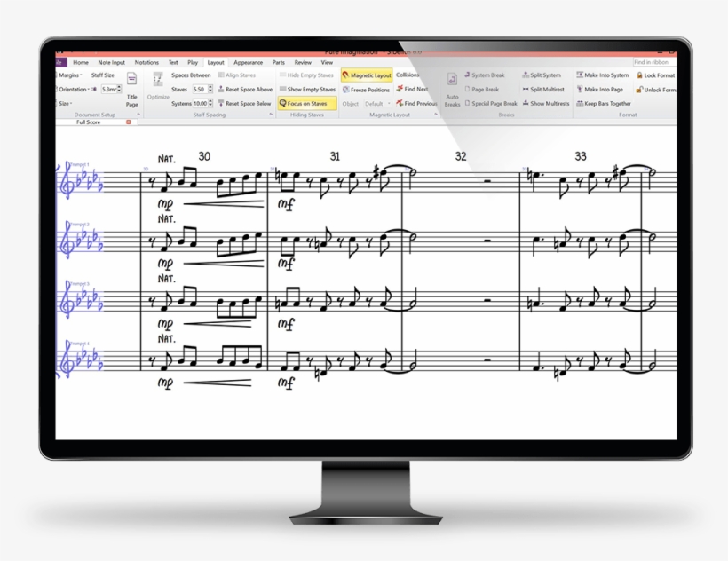
Task: Select bar 32 rest in Trumpet 2
Action: coord(487,241)
